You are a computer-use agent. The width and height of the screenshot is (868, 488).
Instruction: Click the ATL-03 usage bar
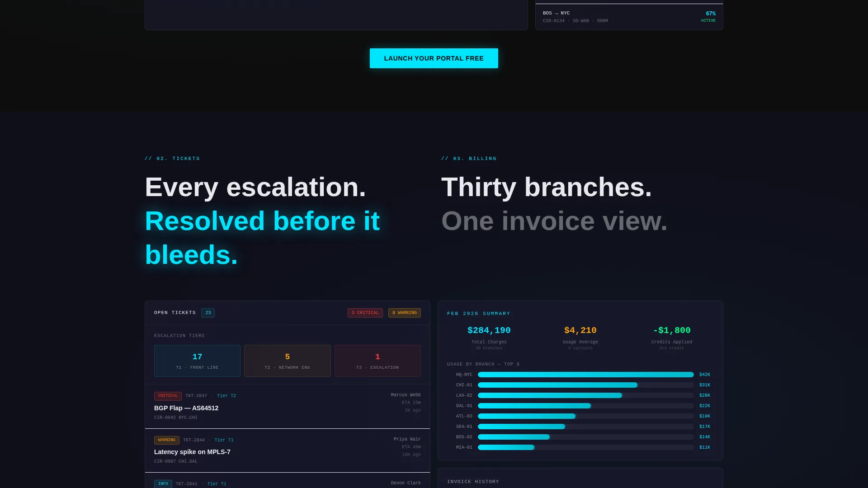pyautogui.click(x=585, y=416)
